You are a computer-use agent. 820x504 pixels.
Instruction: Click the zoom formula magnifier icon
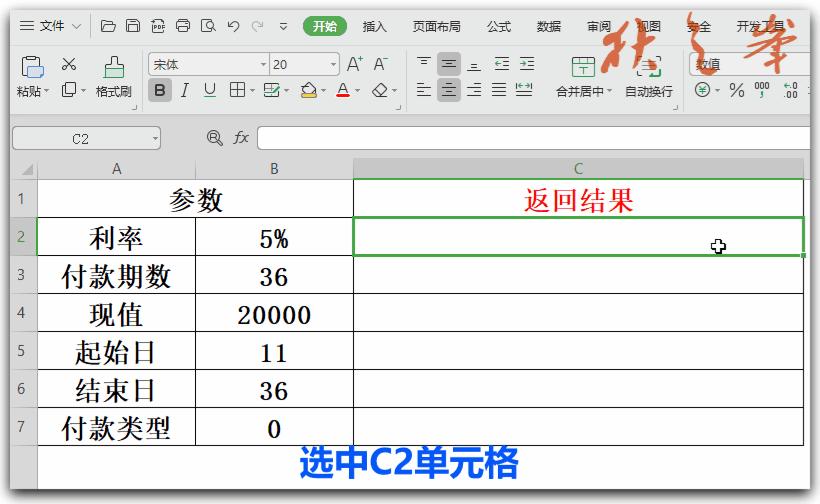(x=214, y=138)
